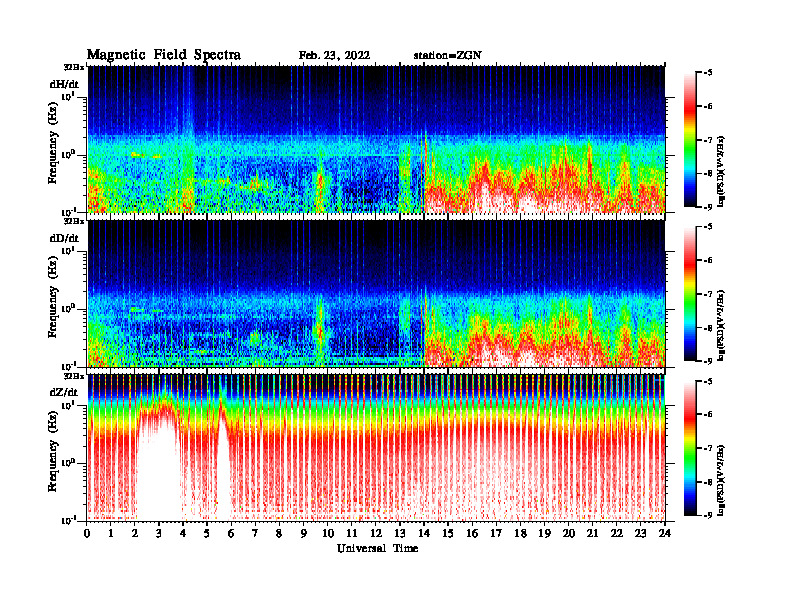The height and width of the screenshot is (612, 792).
Task: Click hour tick label 8 on time axis
Action: pyautogui.click(x=279, y=534)
